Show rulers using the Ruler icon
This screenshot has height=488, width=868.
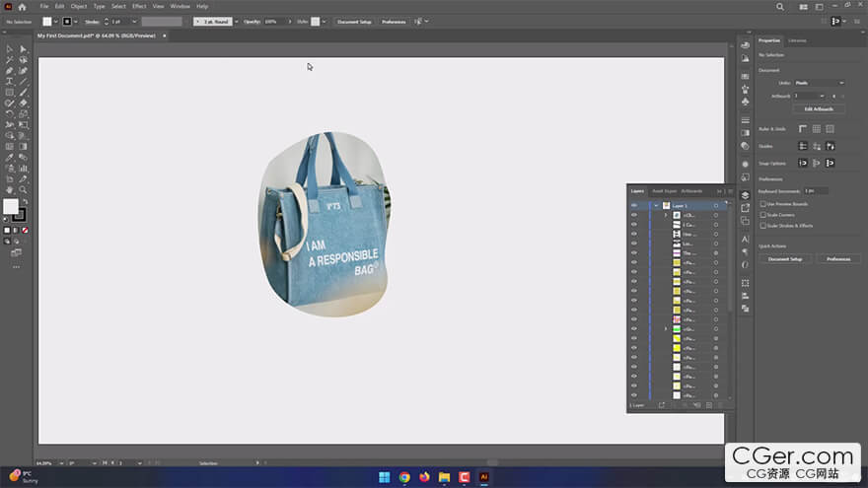(x=803, y=128)
